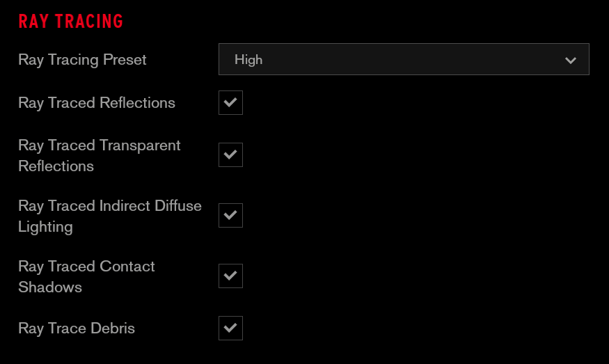Select the High value in the preset box
Image resolution: width=609 pixels, height=364 pixels.
pyautogui.click(x=248, y=60)
